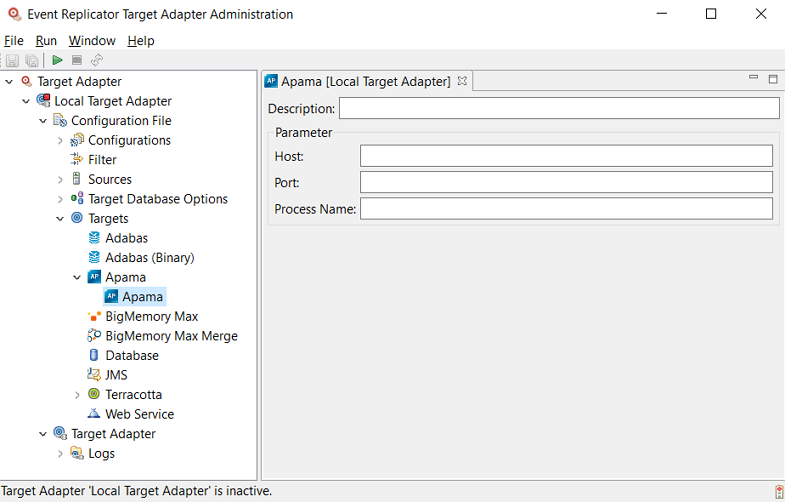785x502 pixels.
Task: Maximize the editor panel
Action: pyautogui.click(x=772, y=79)
